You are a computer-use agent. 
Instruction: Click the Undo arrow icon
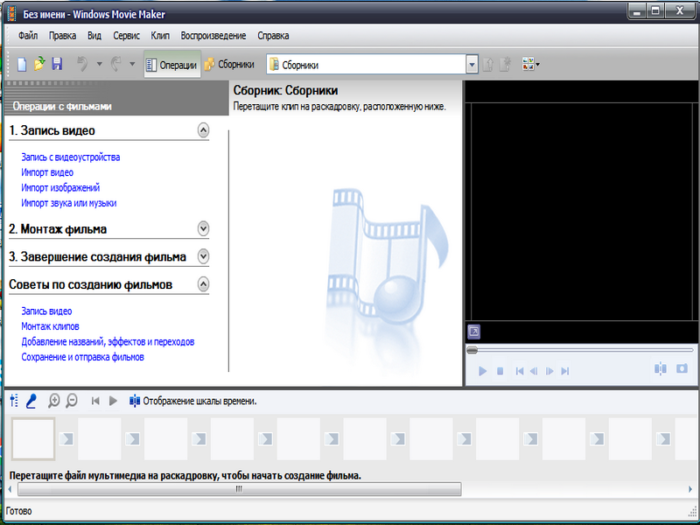pos(83,64)
